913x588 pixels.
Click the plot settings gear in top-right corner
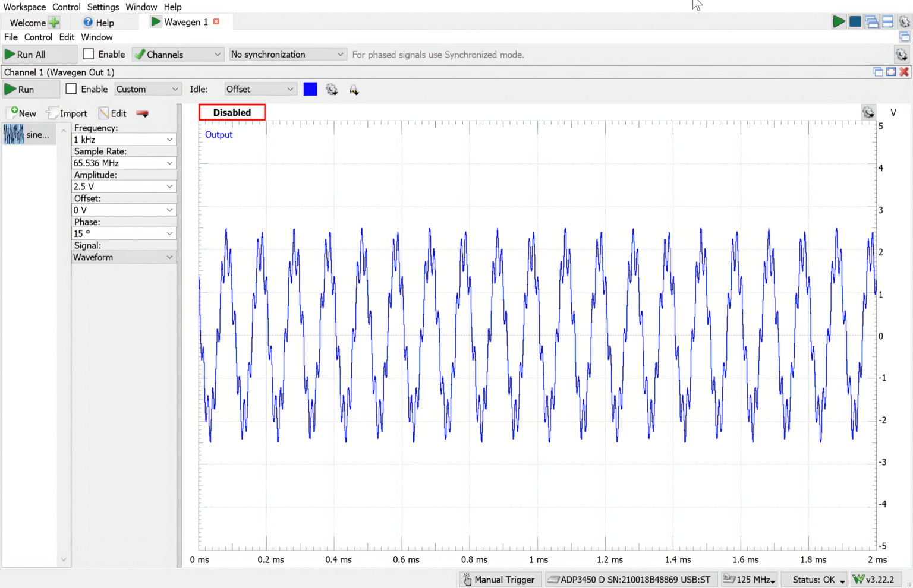tap(868, 112)
